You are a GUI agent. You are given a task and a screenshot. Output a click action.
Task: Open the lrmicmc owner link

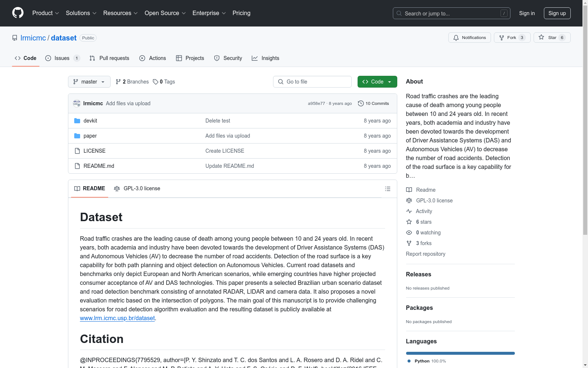[x=33, y=38]
